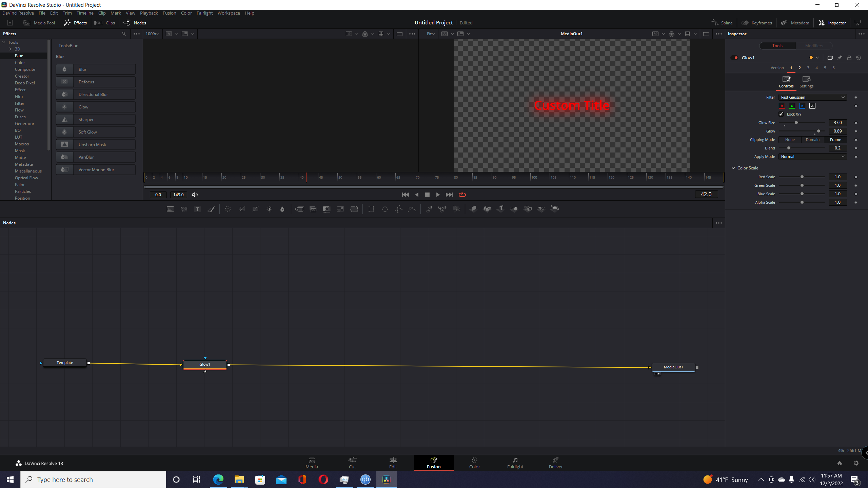
Task: Add a Paint node from toolbar
Action: click(211, 209)
